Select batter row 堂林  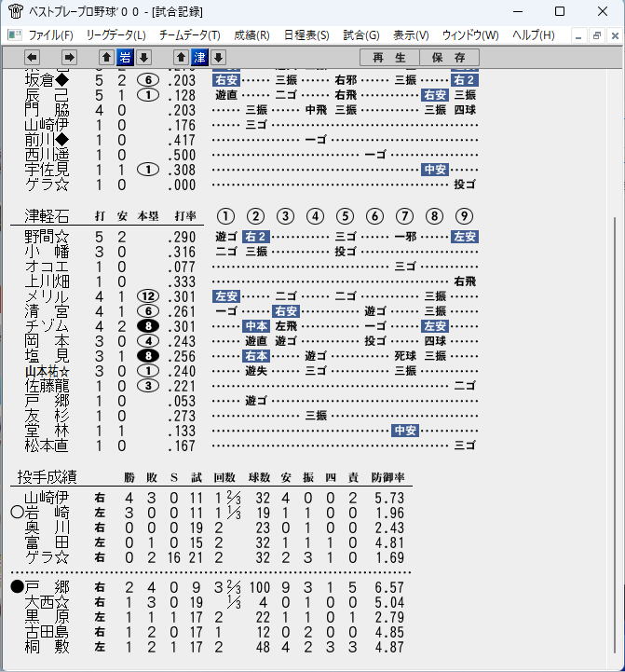[x=251, y=431]
